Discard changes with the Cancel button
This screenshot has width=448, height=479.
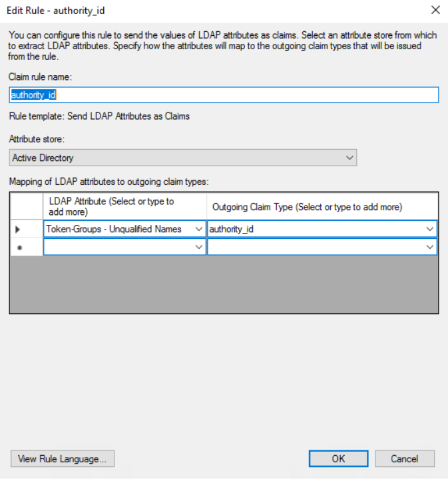coord(404,458)
